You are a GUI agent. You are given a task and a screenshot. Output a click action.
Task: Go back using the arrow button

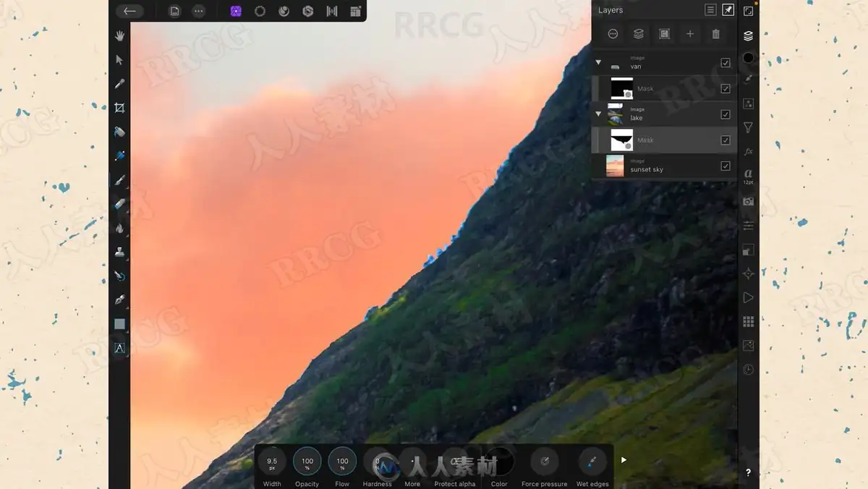point(129,11)
